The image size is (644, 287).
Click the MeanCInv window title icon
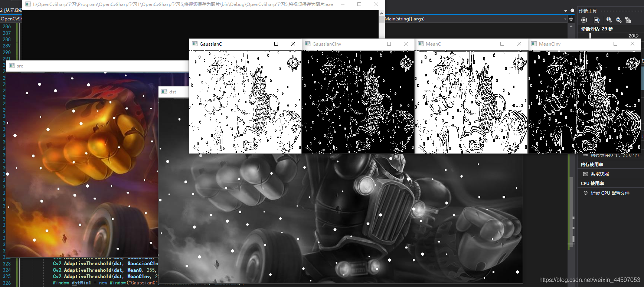coord(534,44)
